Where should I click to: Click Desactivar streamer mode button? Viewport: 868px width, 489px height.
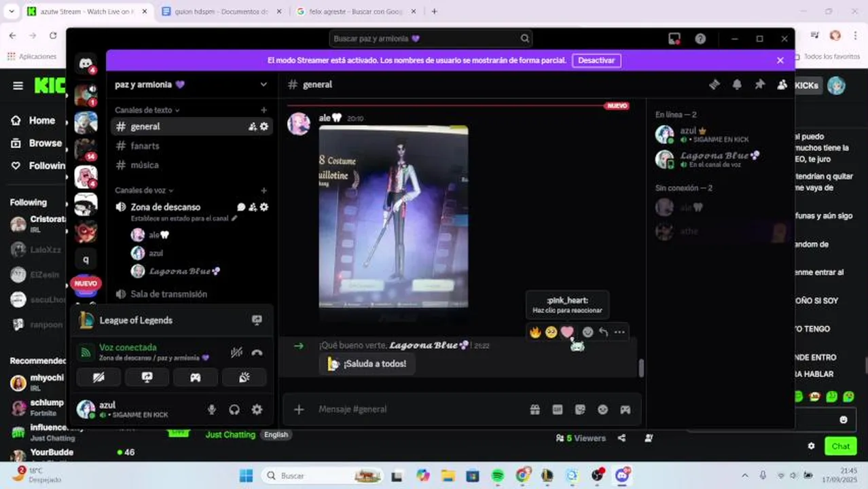tap(596, 60)
